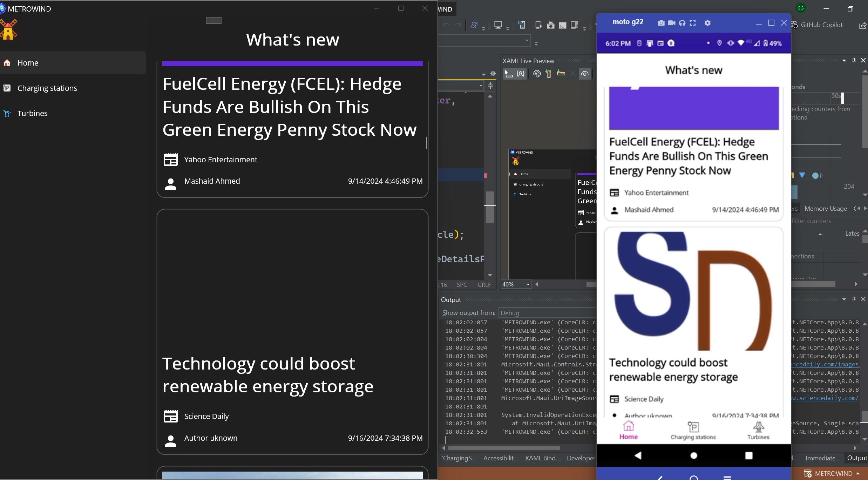
Task: Switch to Memory Usage tab in diagnostics
Action: point(826,209)
